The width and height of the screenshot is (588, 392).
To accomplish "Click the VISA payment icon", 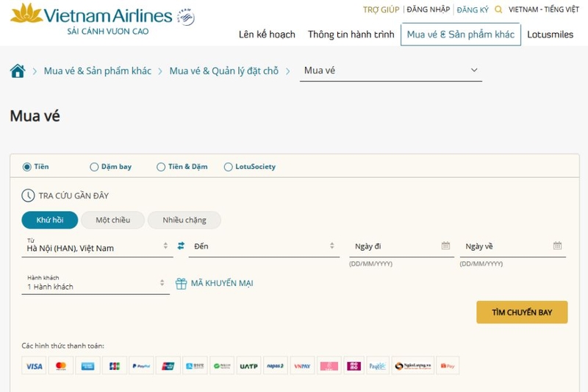I will point(34,366).
